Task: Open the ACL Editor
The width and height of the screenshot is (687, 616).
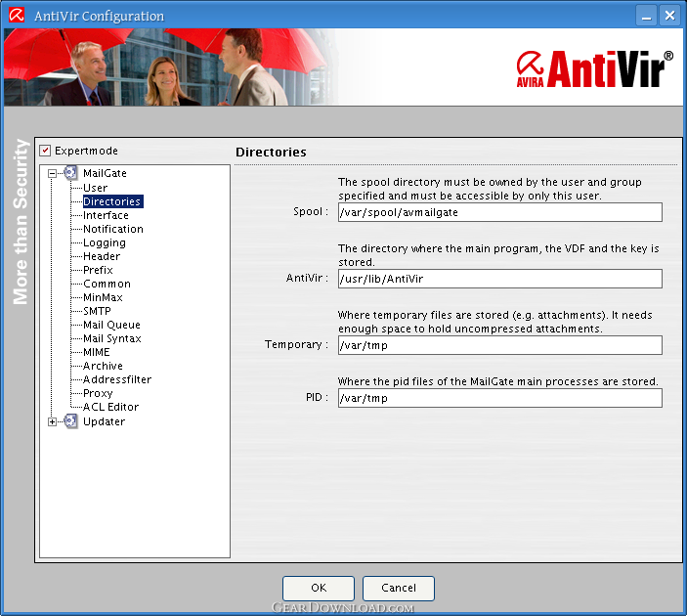Action: [x=110, y=407]
